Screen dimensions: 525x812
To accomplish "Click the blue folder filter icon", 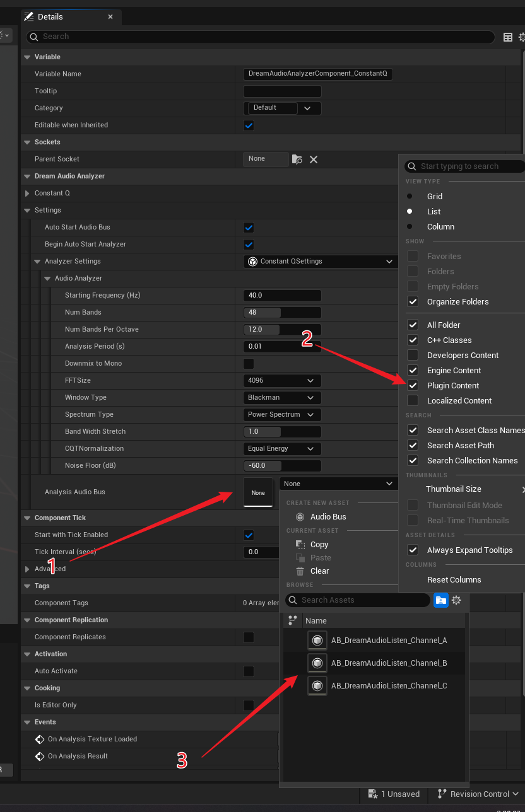I will click(x=440, y=600).
